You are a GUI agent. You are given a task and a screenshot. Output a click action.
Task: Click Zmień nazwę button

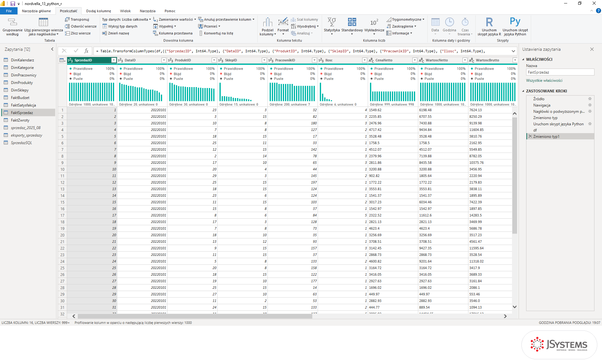tap(116, 33)
